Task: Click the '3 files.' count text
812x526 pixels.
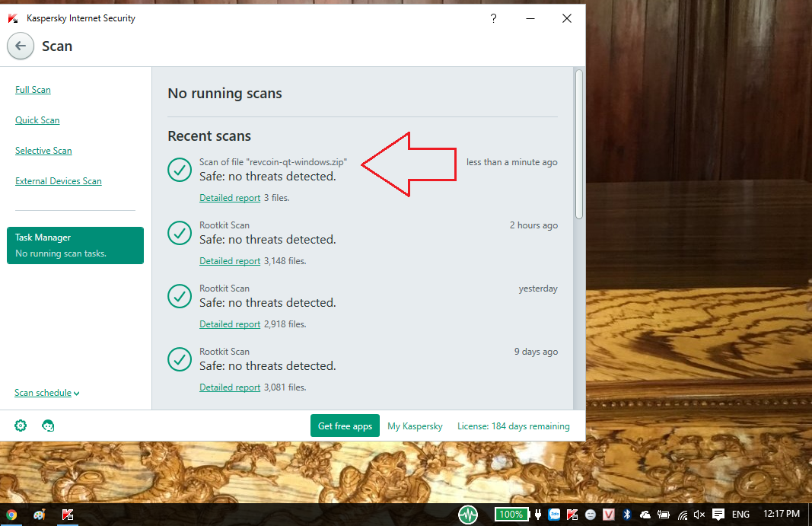Action: point(276,198)
